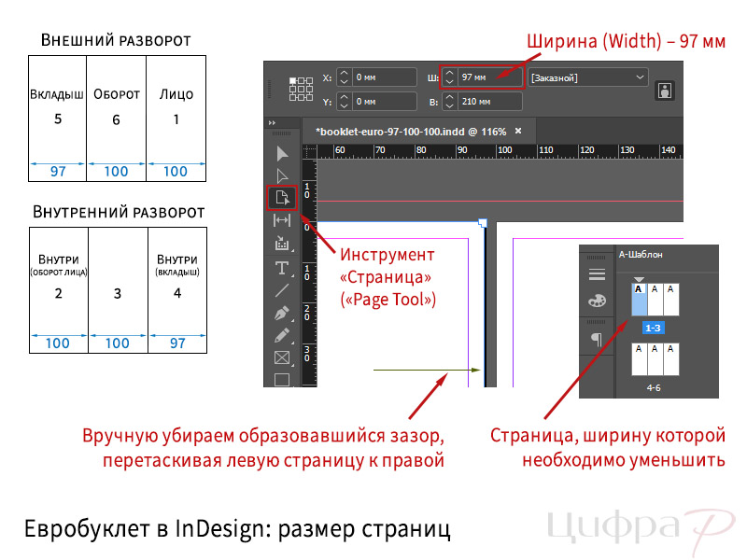Decrease the X value with down arrow

[x=344, y=81]
